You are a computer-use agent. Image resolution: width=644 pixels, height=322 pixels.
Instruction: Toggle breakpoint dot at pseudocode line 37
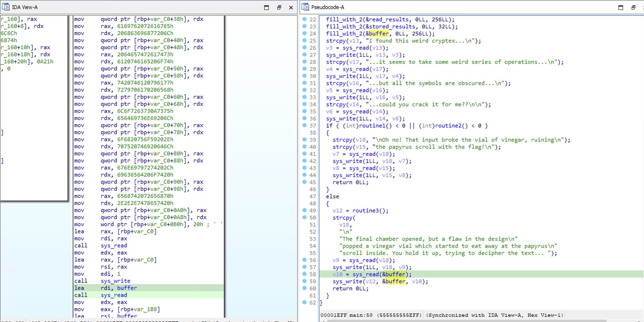coord(304,125)
